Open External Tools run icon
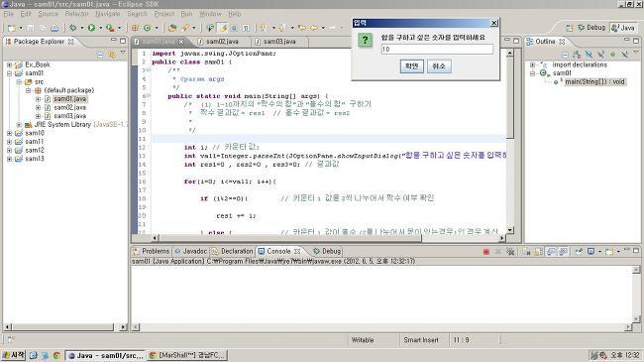Screen dimensions: 644x362 (110, 28)
